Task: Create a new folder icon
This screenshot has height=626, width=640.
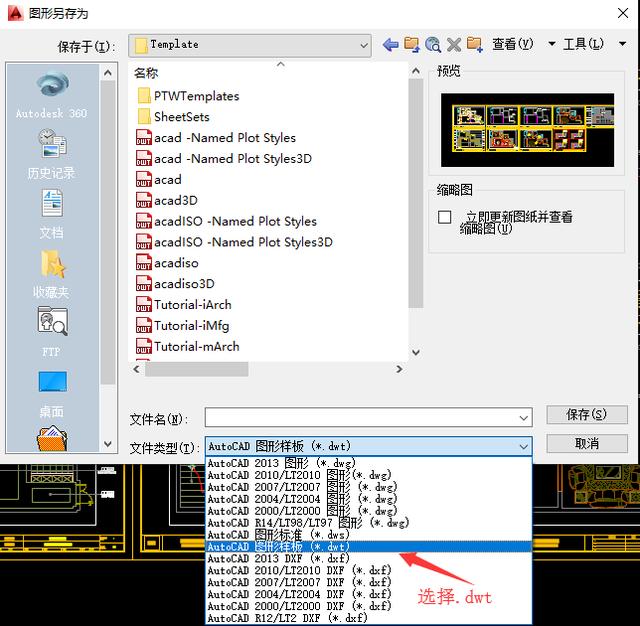Action: pos(475,44)
